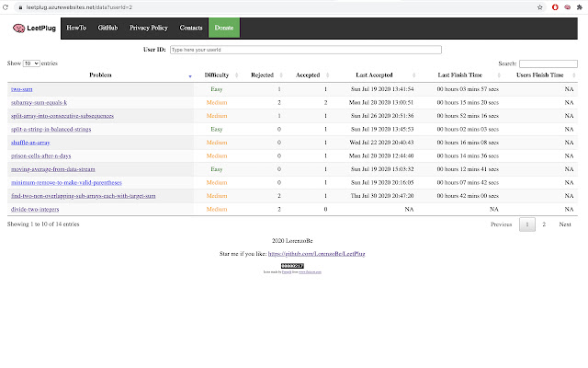Click the LeetPlug brain logo icon
The image size is (588, 368).
point(20,29)
